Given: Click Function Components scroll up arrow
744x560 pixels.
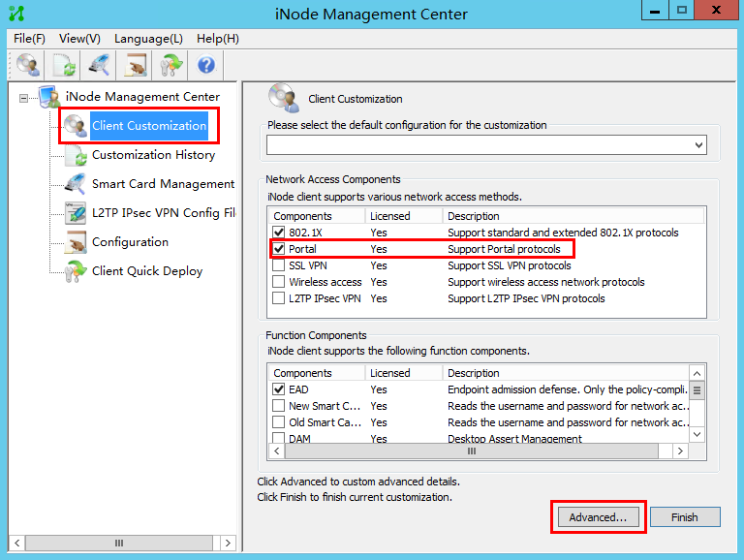Looking at the screenshot, I should (697, 373).
